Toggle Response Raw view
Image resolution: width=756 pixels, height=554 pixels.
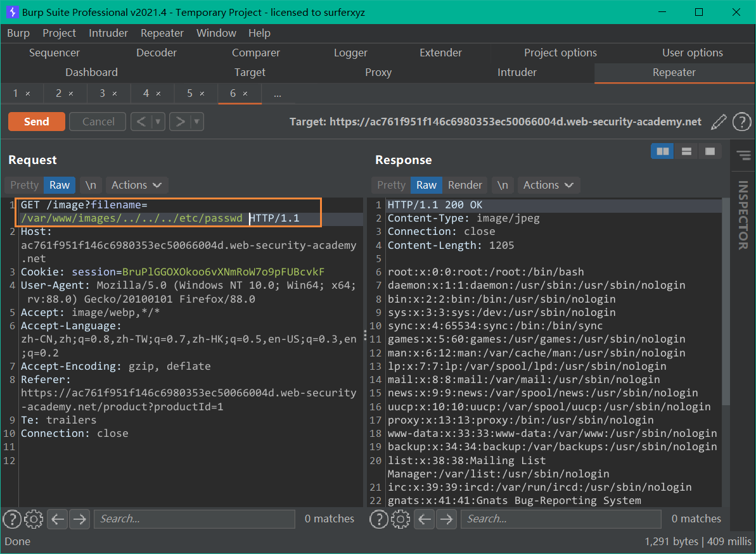426,185
